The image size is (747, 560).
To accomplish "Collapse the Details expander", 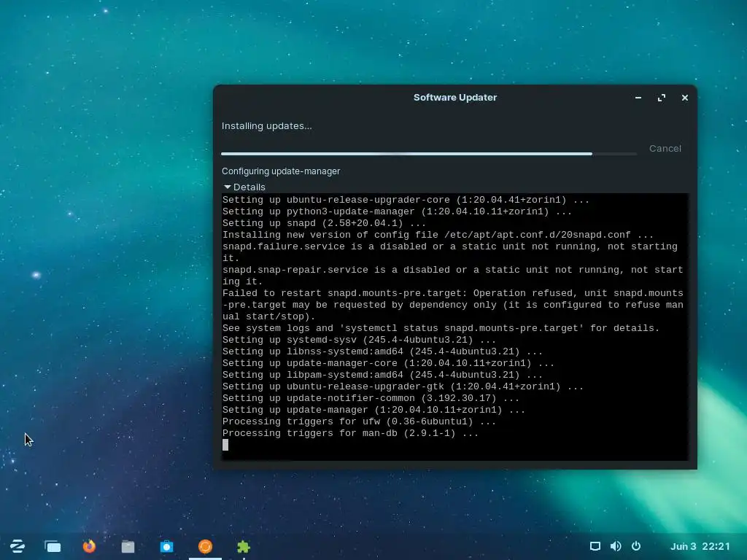I will (244, 187).
